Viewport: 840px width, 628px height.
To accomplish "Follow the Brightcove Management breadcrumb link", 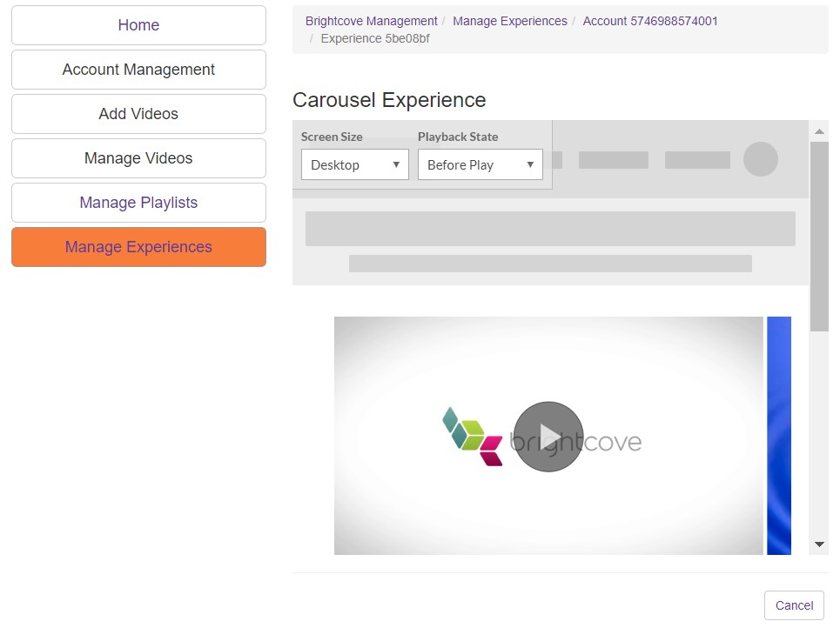I will (x=371, y=21).
